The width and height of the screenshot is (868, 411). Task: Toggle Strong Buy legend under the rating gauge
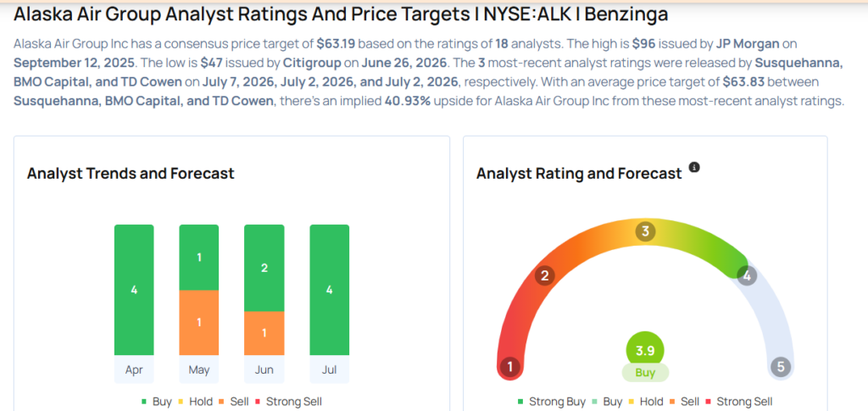[551, 402]
